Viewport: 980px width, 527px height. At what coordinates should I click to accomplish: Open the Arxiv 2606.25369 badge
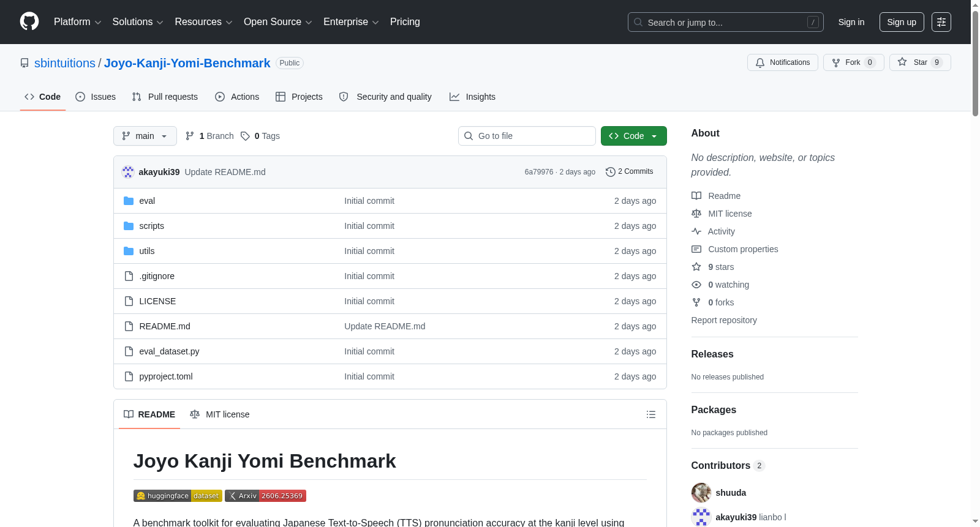pyautogui.click(x=265, y=496)
